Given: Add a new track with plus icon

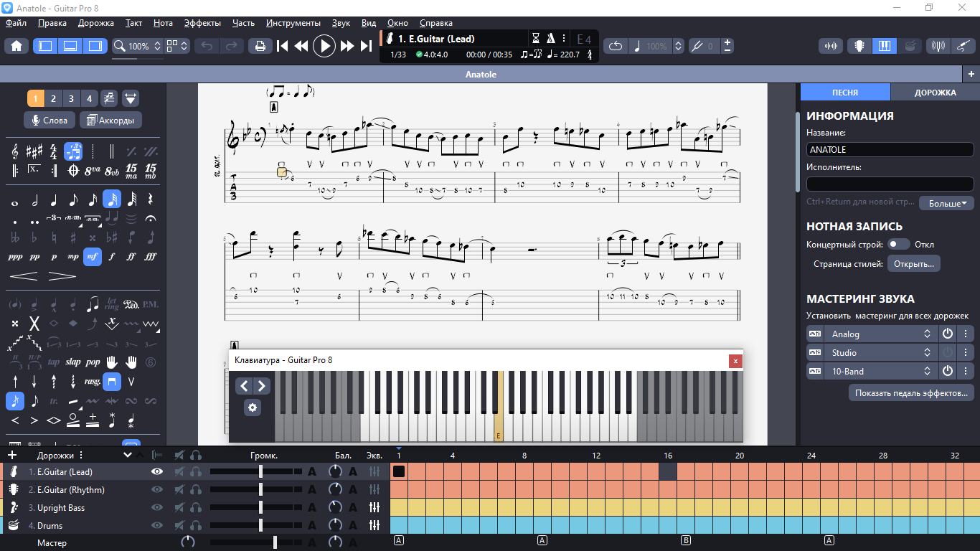Looking at the screenshot, I should tap(12, 455).
